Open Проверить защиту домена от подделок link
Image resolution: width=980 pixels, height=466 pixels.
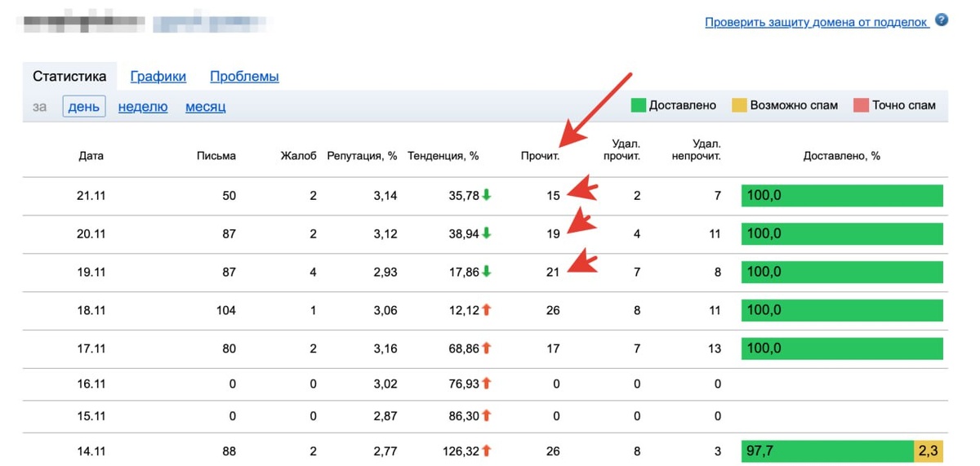(x=817, y=22)
